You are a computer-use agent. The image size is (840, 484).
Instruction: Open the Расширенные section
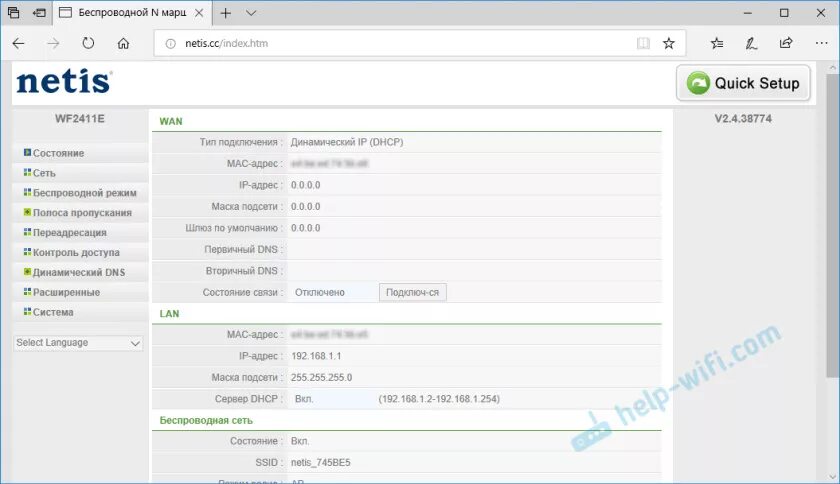(66, 292)
